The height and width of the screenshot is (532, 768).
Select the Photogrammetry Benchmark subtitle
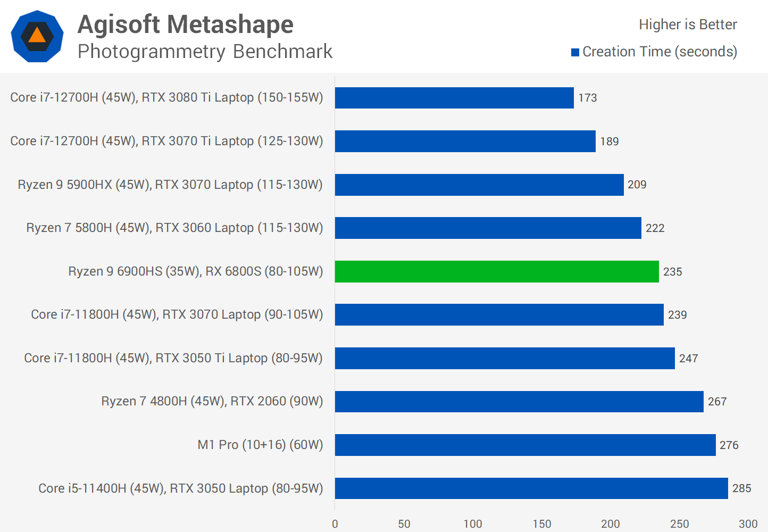tap(205, 52)
